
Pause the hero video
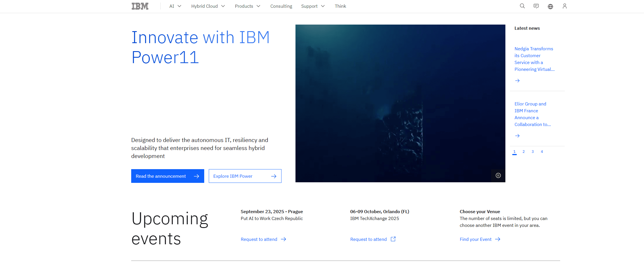[x=498, y=175]
